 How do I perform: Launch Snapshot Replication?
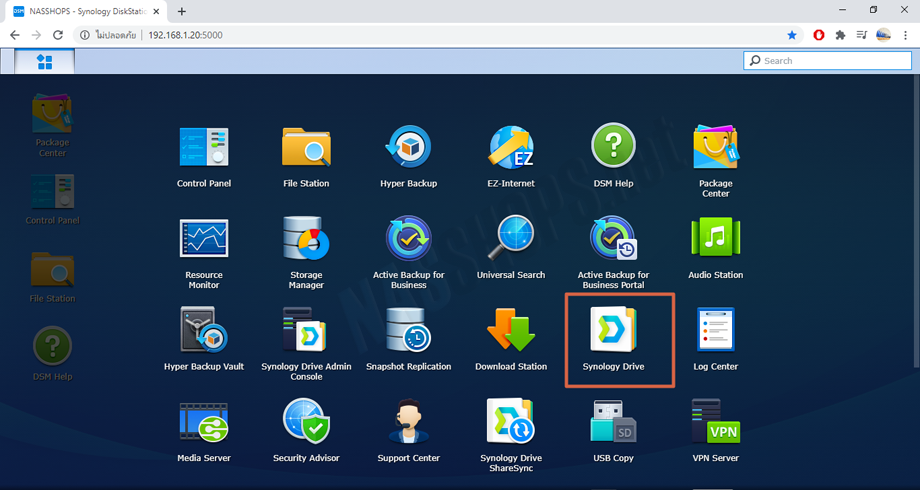pos(408,339)
